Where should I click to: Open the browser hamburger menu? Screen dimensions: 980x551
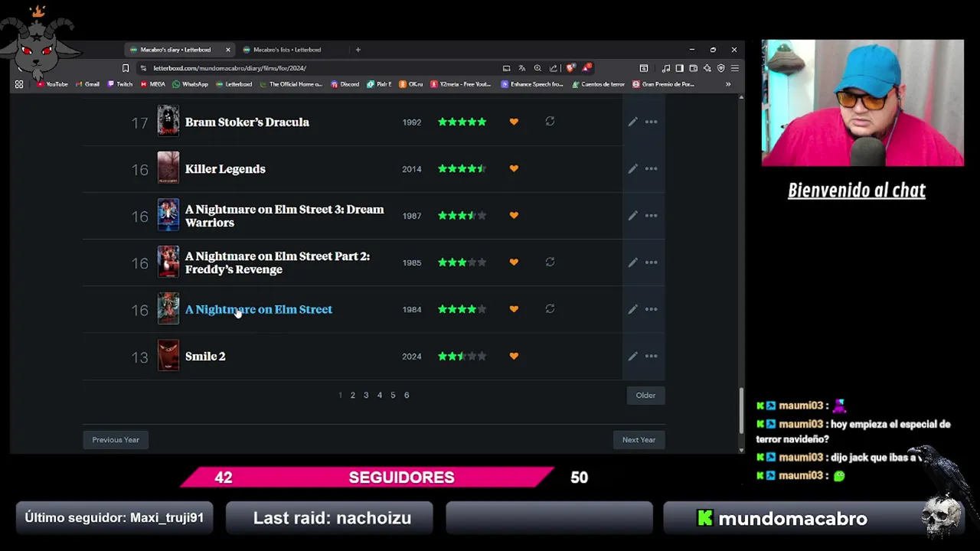[x=734, y=68]
